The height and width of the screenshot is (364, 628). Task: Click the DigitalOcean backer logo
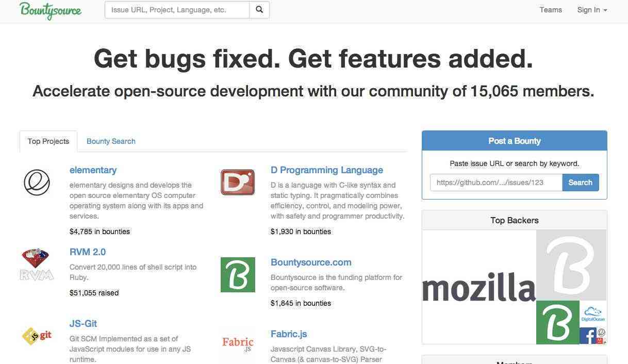(593, 314)
